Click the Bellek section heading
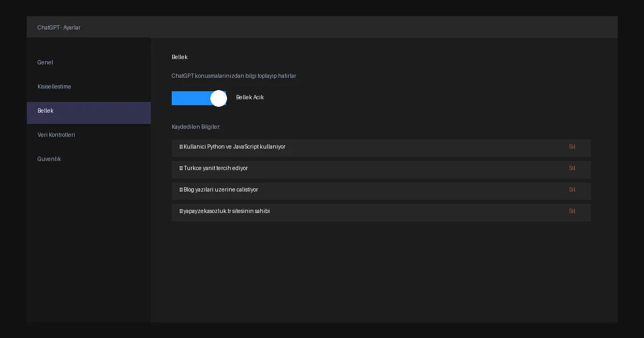644x338 pixels. click(180, 57)
